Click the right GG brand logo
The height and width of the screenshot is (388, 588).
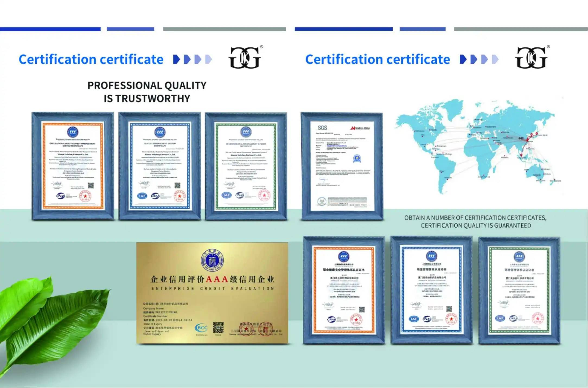tap(532, 57)
